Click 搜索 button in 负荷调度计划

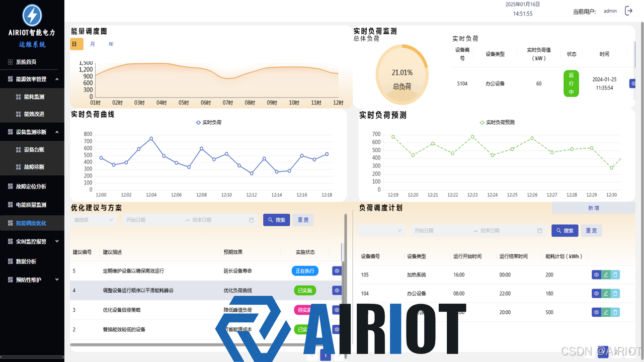(x=565, y=231)
